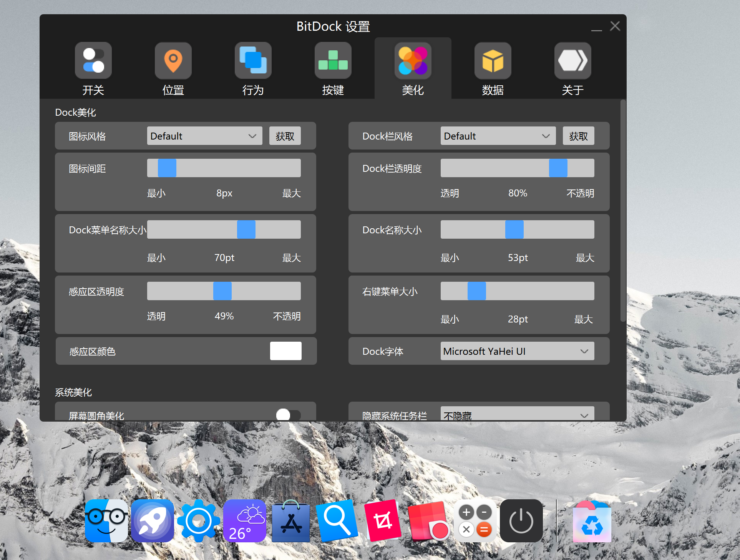
Task: Click the 感应区透明度 slider handle
Action: click(222, 291)
